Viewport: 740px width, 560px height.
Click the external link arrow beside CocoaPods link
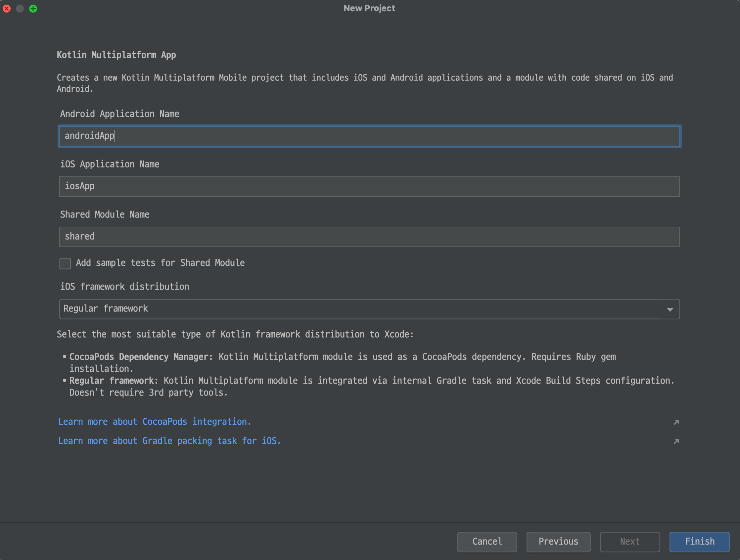[676, 422]
